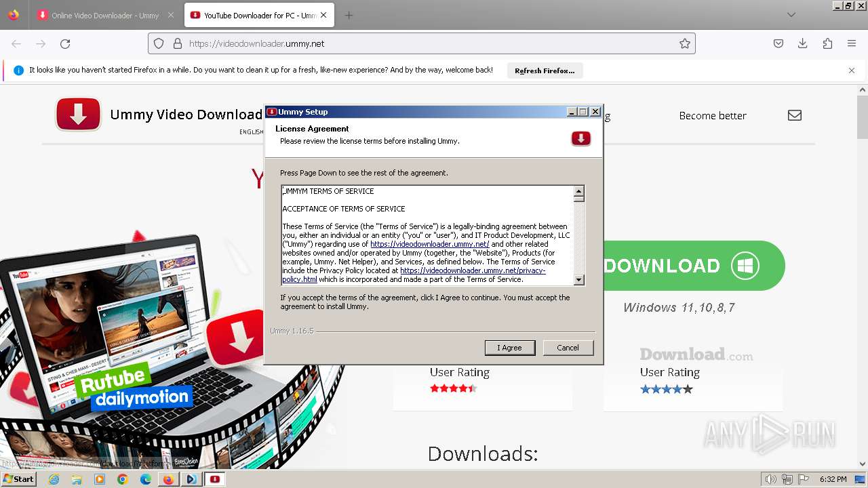Open media player taskbar icon
Image resolution: width=868 pixels, height=488 pixels.
tap(100, 479)
